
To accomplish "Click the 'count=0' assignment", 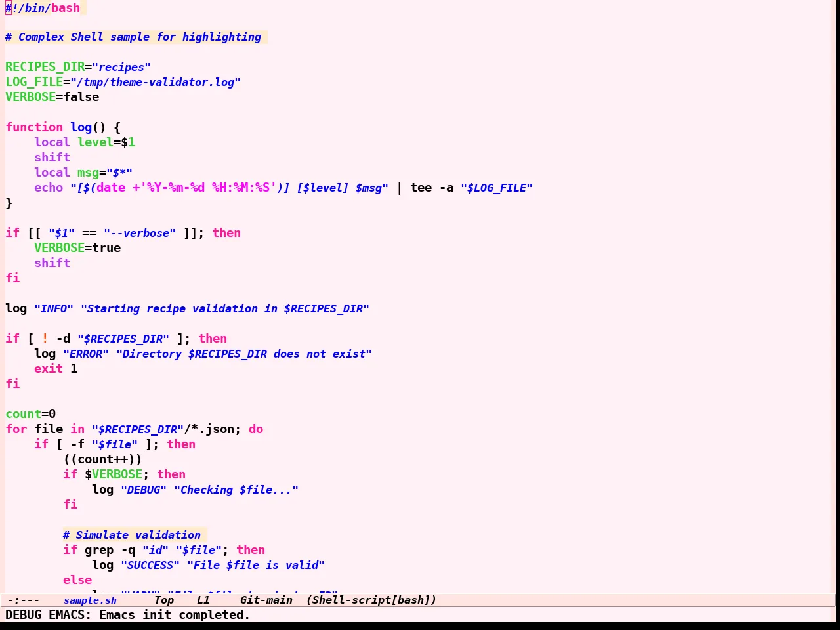I will 31,414.
